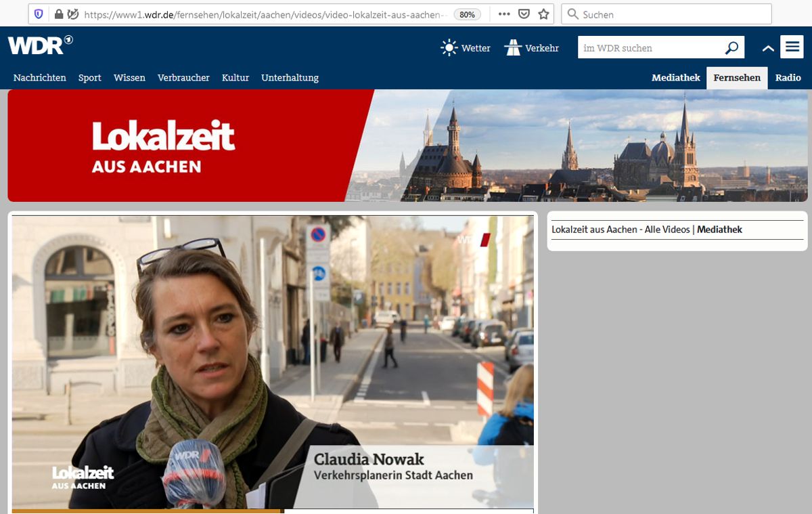Switch to the Mediathek tab
This screenshot has width=812, height=514.
click(x=676, y=78)
